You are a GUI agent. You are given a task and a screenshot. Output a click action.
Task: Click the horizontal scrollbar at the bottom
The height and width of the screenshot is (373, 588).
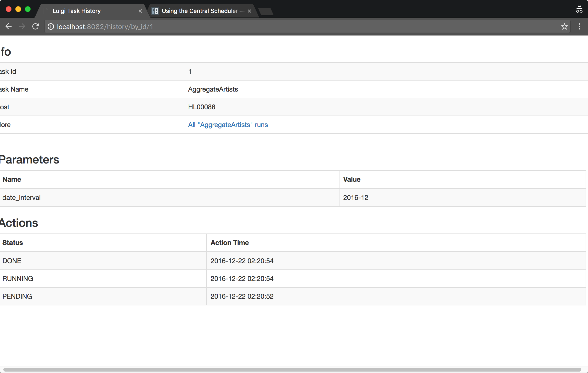click(x=292, y=369)
